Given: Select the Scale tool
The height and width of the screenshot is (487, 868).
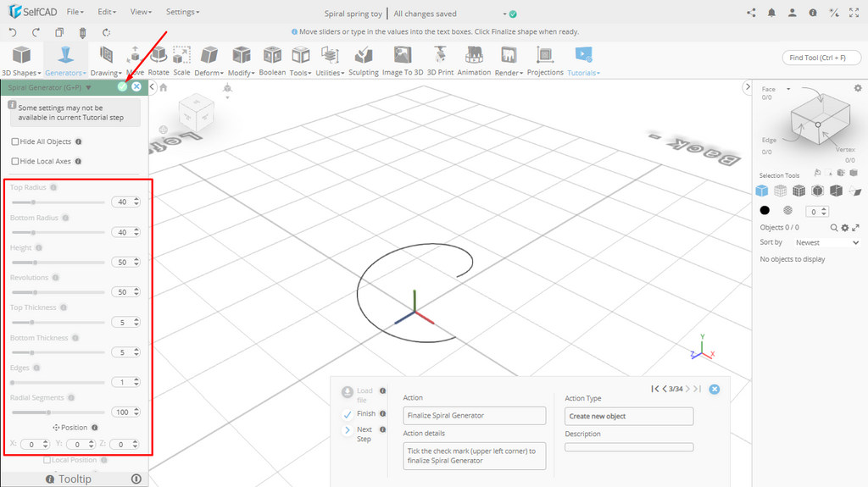Looking at the screenshot, I should point(181,61).
